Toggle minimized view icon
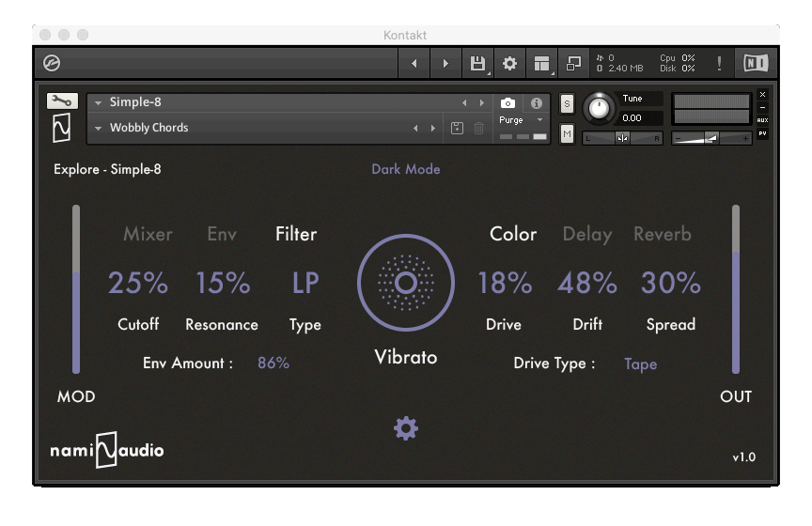Screen dimensions: 812x526 click(x=573, y=63)
